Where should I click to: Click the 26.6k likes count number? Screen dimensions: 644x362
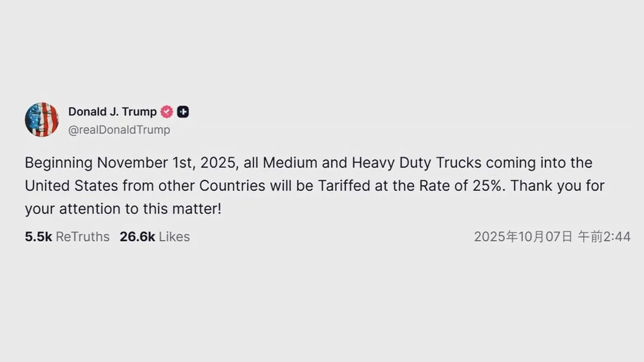pyautogui.click(x=137, y=237)
